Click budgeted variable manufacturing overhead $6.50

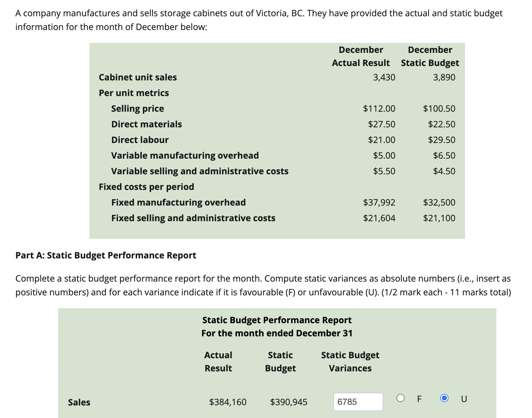[444, 155]
